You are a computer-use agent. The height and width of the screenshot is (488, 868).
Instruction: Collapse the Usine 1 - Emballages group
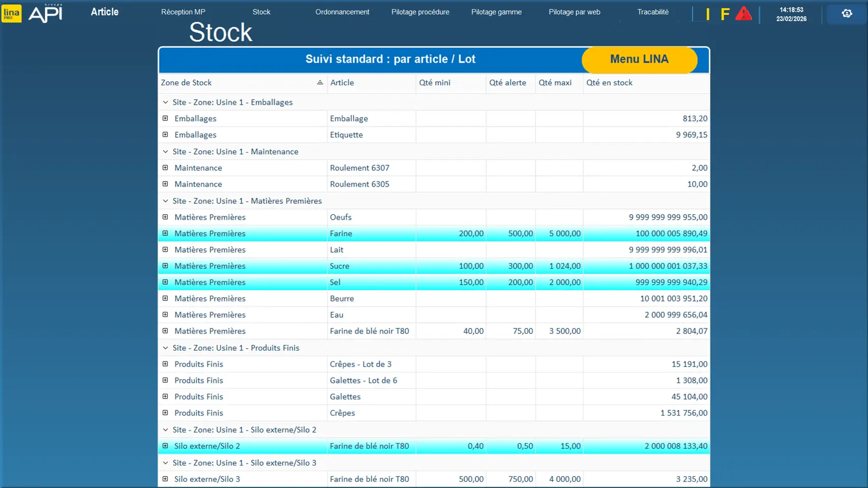(165, 102)
